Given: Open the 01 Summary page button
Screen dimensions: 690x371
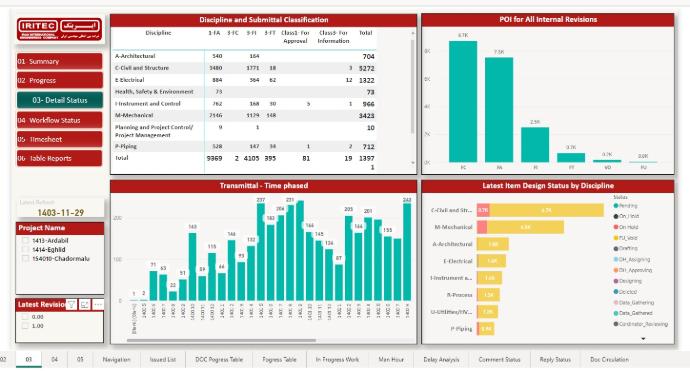Looking at the screenshot, I should pyautogui.click(x=59, y=61).
